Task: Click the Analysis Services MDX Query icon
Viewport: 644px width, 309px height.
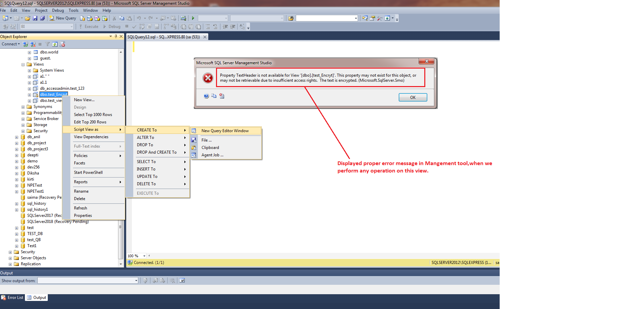Action: click(90, 18)
